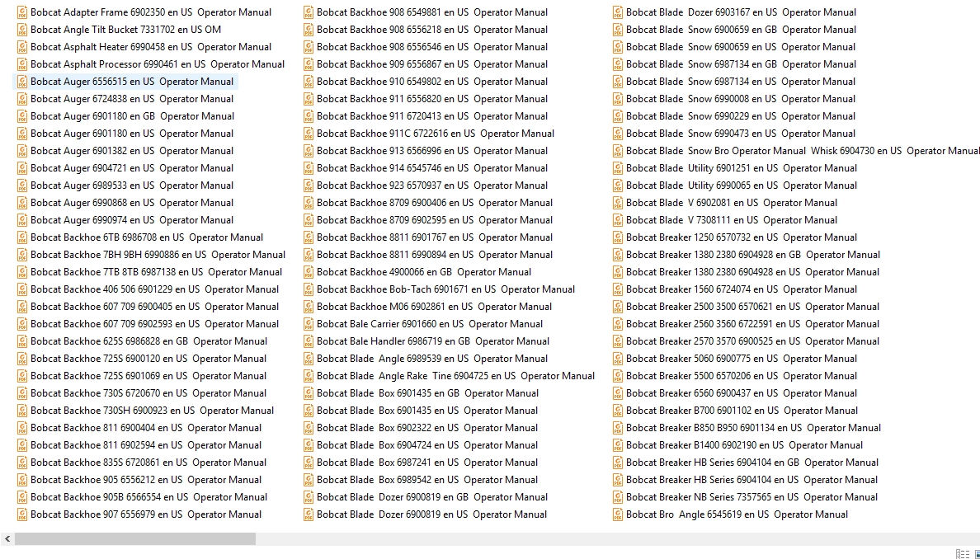The width and height of the screenshot is (980, 559).
Task: Select 'Bobcat Blade Snow 6990473' file name
Action: pos(742,133)
